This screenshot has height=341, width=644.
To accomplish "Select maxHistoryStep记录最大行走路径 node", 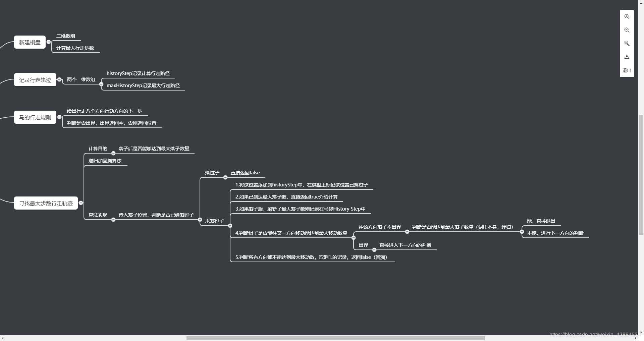I will coord(143,86).
